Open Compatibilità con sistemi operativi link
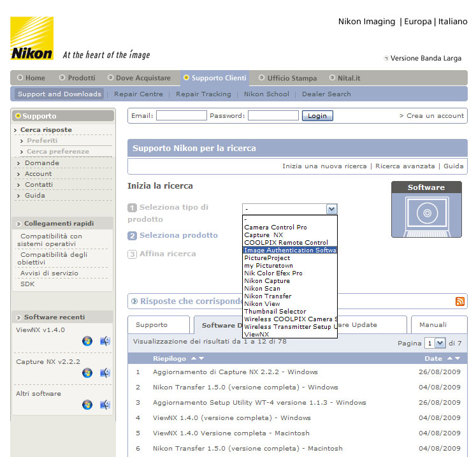 [x=50, y=240]
